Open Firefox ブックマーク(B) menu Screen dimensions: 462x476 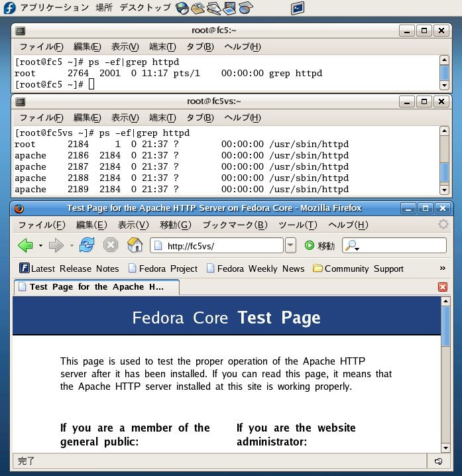pyautogui.click(x=235, y=225)
